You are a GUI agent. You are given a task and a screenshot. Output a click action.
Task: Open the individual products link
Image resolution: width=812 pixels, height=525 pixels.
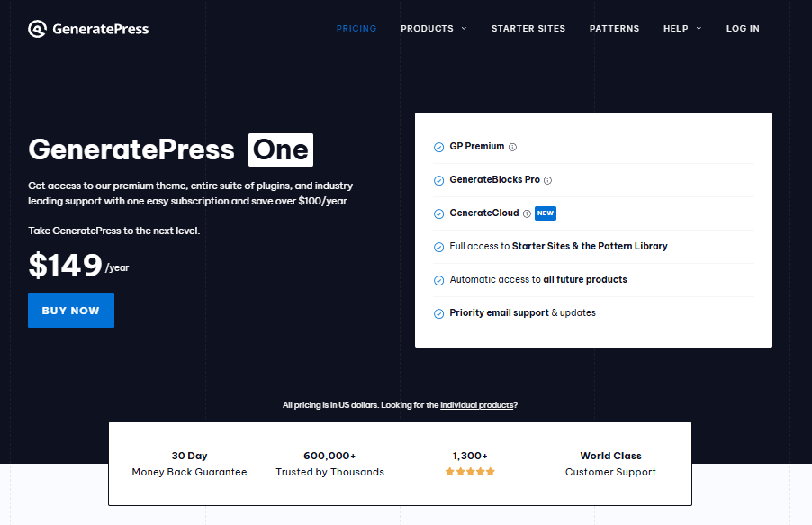477,404
